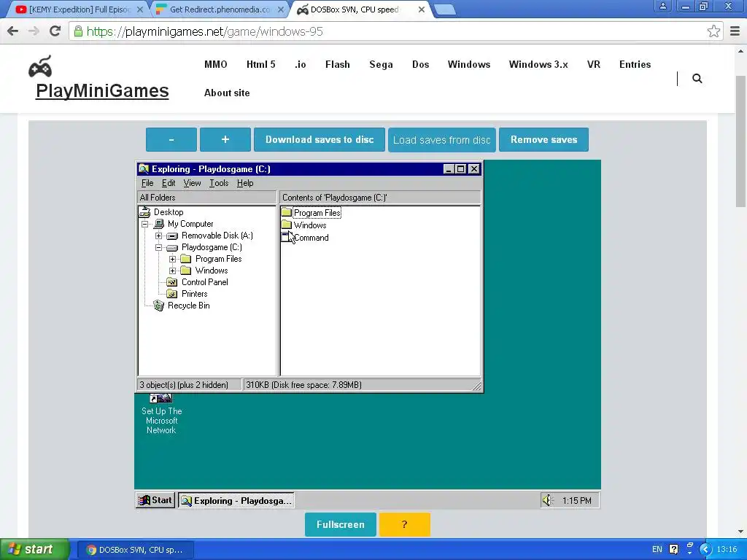The width and height of the screenshot is (747, 560).
Task: Select the Playdosgame (C:) drive icon in the tree
Action: (172, 248)
